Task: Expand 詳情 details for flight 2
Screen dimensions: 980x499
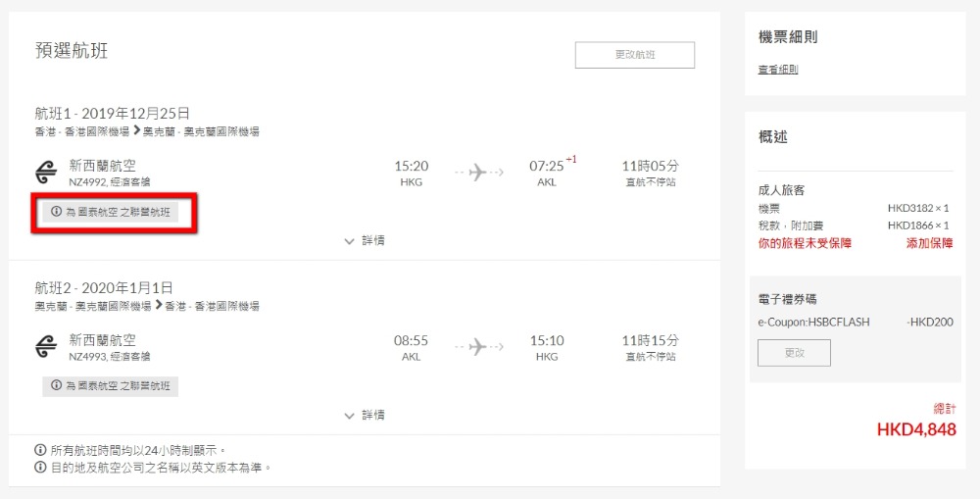Action: point(365,416)
